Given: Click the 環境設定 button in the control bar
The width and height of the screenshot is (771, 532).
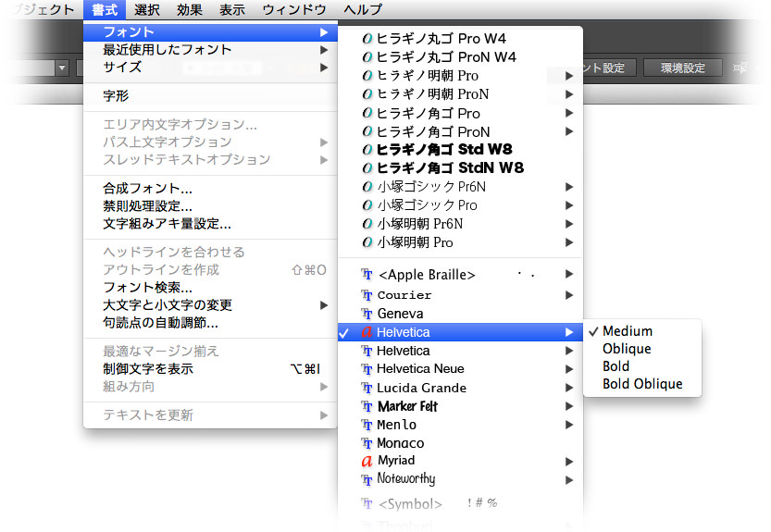Looking at the screenshot, I should point(682,68).
